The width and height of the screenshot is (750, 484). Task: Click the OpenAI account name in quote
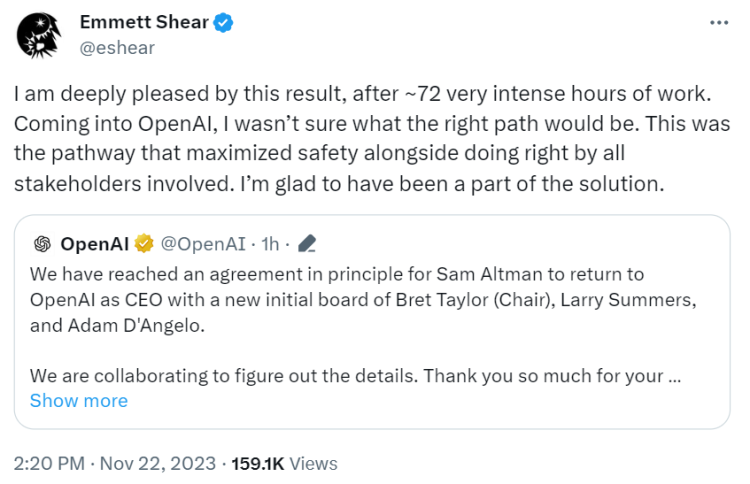tap(98, 244)
